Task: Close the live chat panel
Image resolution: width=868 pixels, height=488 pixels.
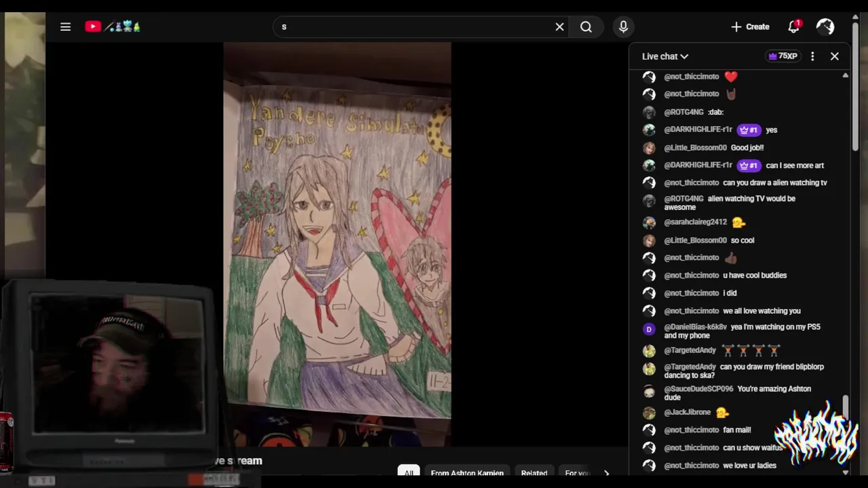Action: pos(835,56)
